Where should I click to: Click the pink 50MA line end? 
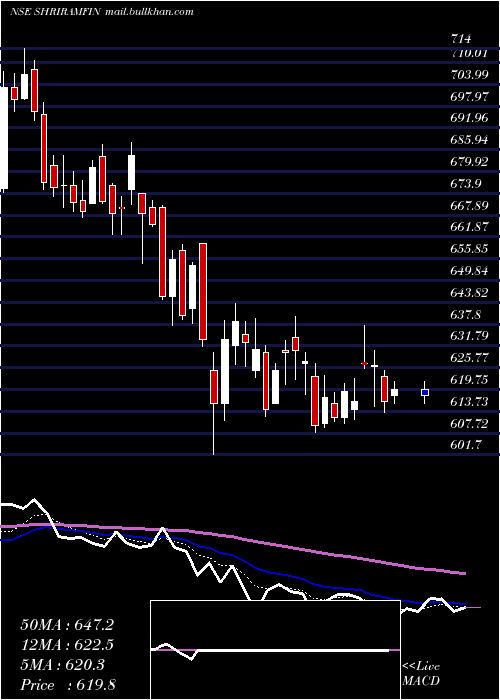click(x=464, y=573)
